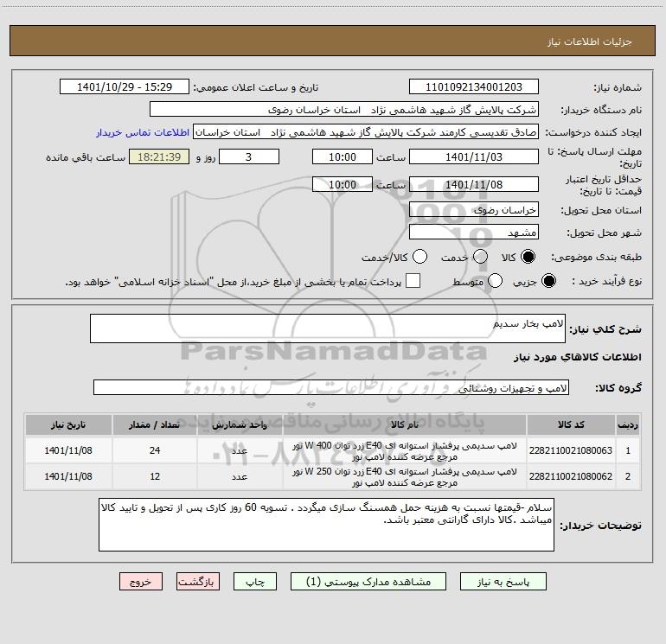Click need date 1401/11/08 in row 2
666x644 pixels.
pyautogui.click(x=68, y=476)
